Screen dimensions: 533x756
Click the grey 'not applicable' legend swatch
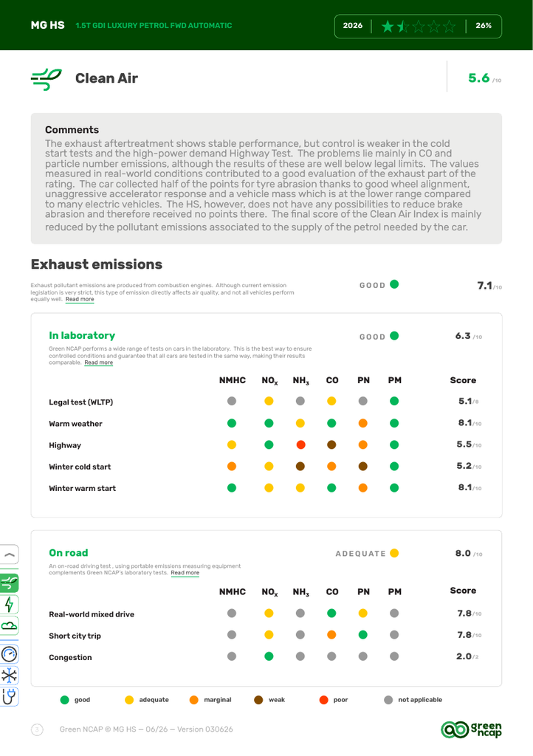[388, 700]
